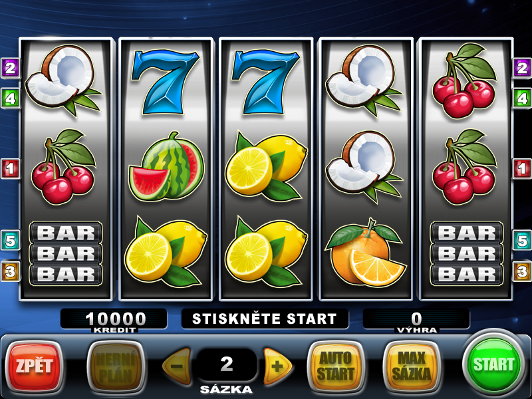Click the green START spin button

click(x=493, y=364)
